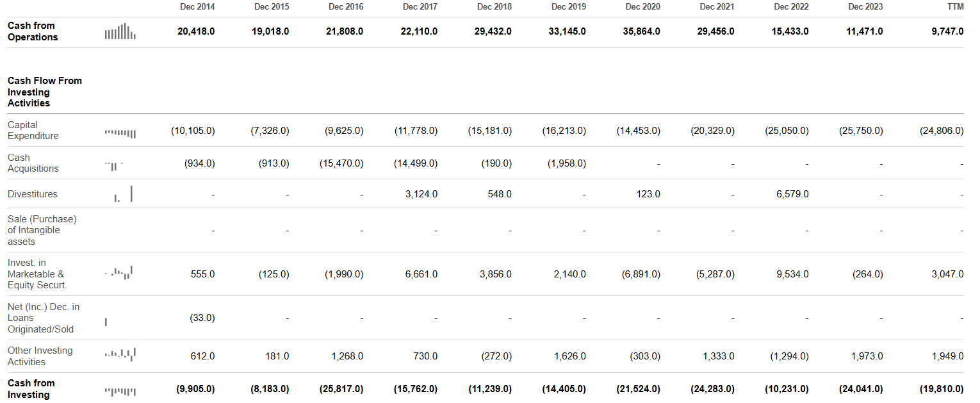Select the TTM Cash from Investing value
This screenshot has height=403, width=980.
[x=941, y=389]
